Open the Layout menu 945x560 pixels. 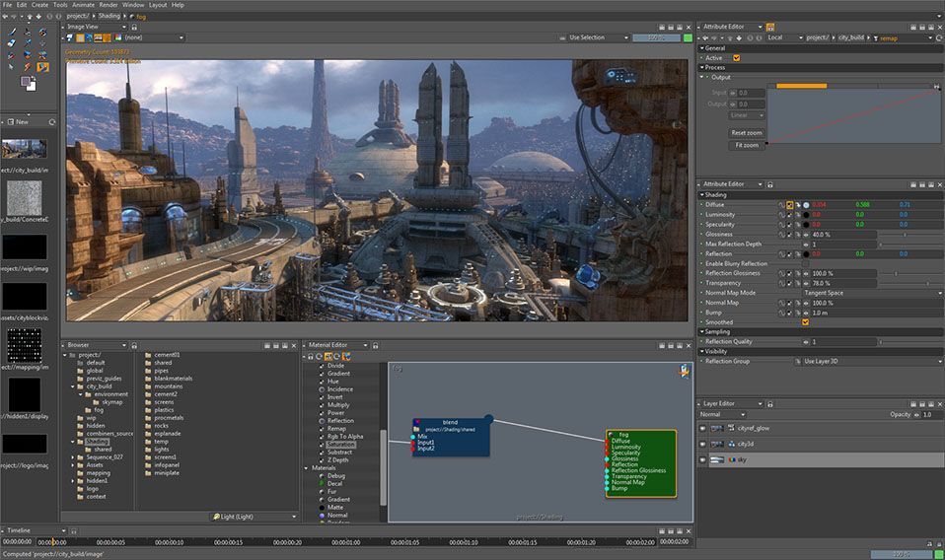point(158,5)
